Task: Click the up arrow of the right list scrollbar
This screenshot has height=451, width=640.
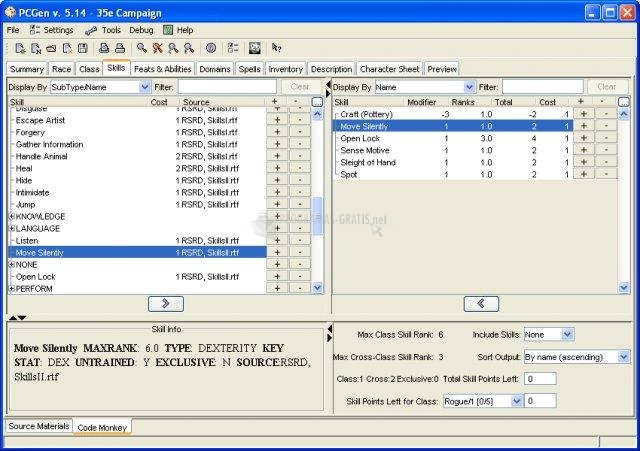Action: coord(624,114)
